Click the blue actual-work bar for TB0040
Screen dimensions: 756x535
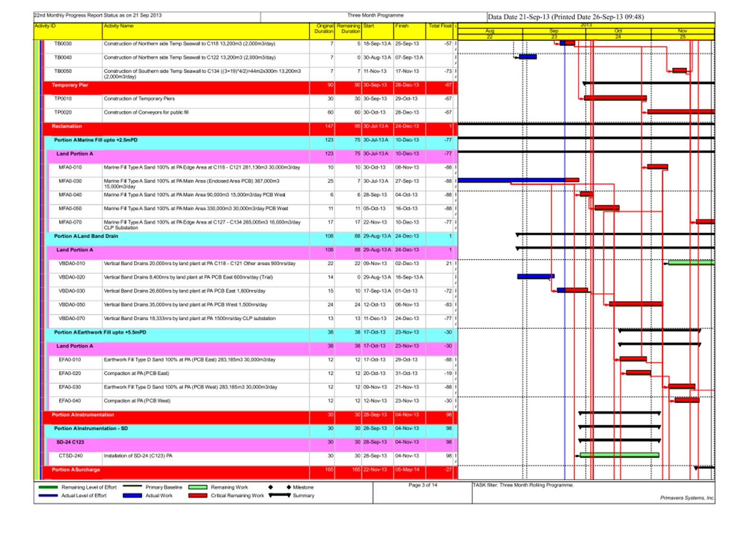tap(527, 57)
